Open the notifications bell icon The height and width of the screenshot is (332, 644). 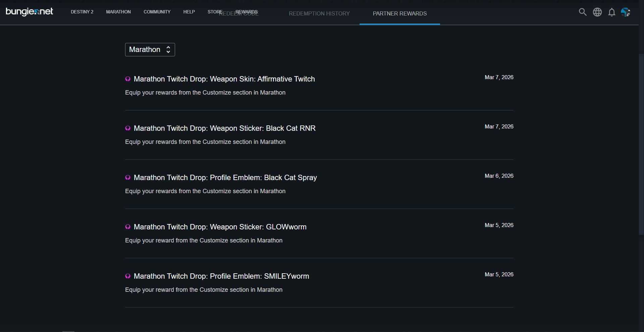coord(612,12)
